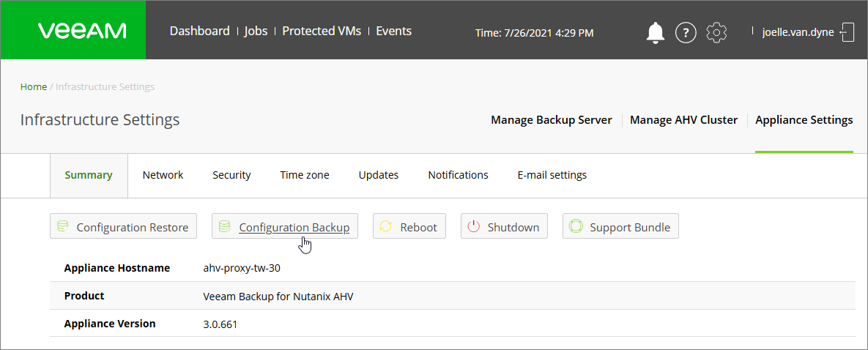The height and width of the screenshot is (350, 868).
Task: Open the Dashboard menu item
Action: [x=199, y=31]
